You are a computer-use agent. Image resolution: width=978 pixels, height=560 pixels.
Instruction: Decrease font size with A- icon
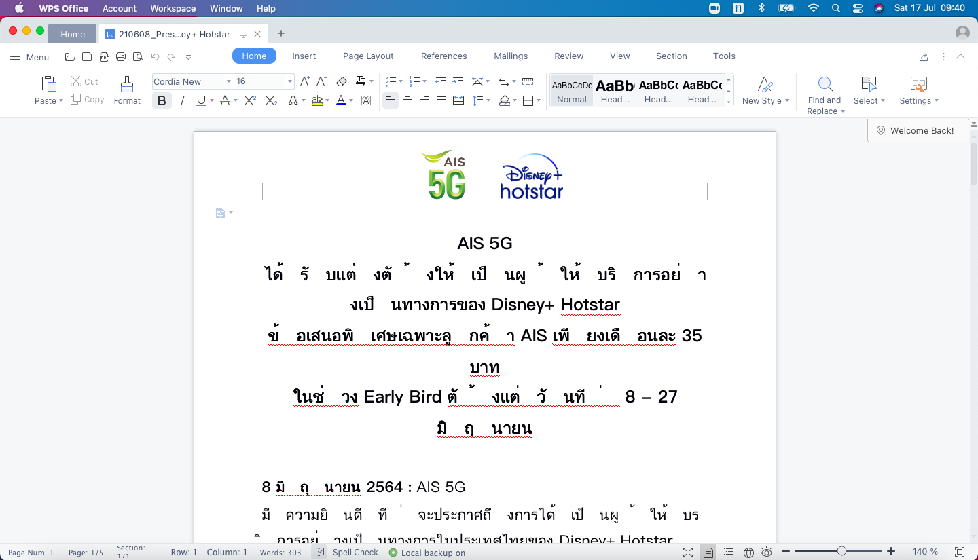[322, 81]
